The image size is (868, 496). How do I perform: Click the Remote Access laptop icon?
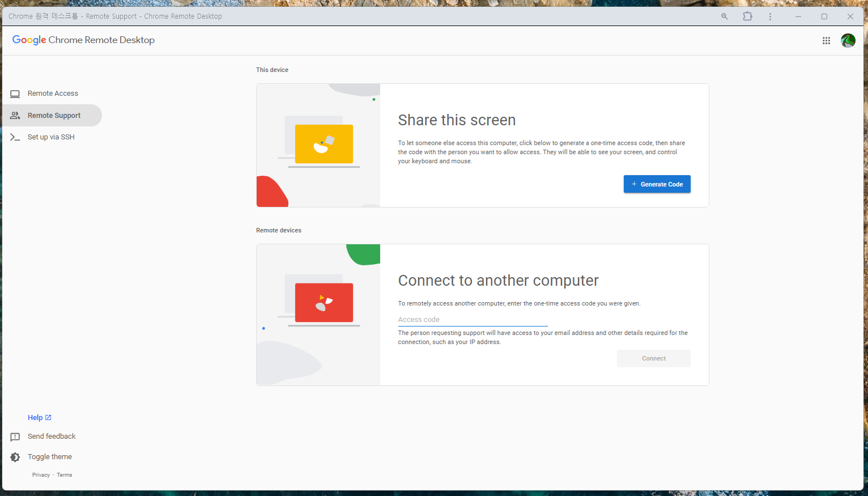click(x=15, y=94)
